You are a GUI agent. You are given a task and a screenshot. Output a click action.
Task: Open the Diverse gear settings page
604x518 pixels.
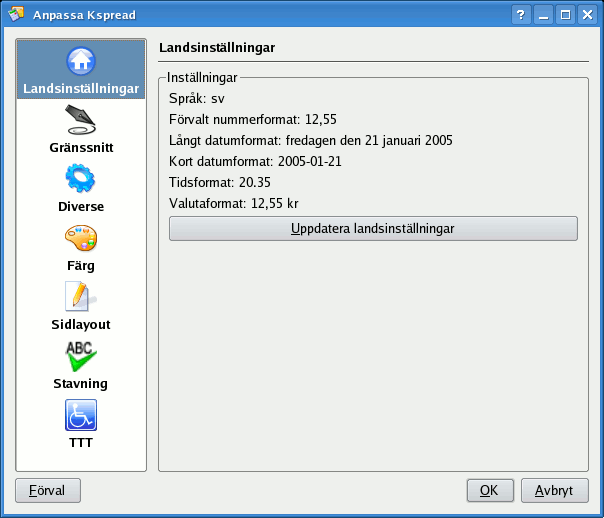pos(81,180)
